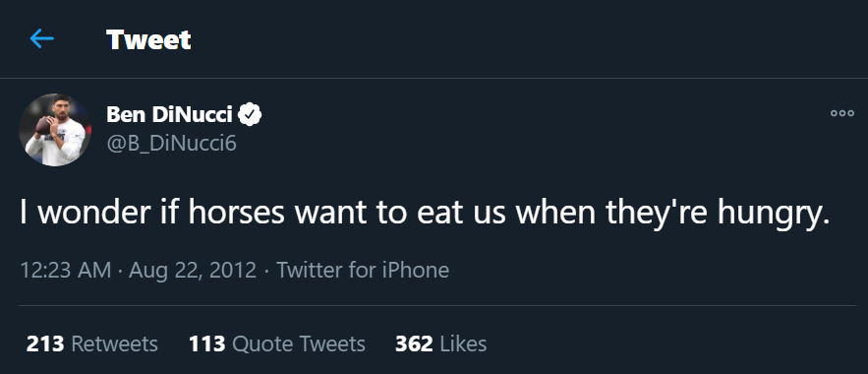Click the 362 like count number

click(x=414, y=344)
